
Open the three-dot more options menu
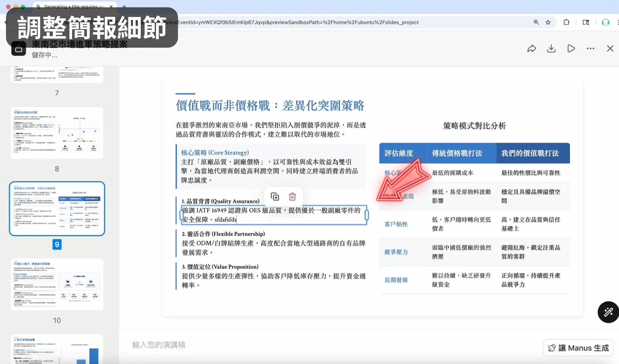pyautogui.click(x=591, y=49)
